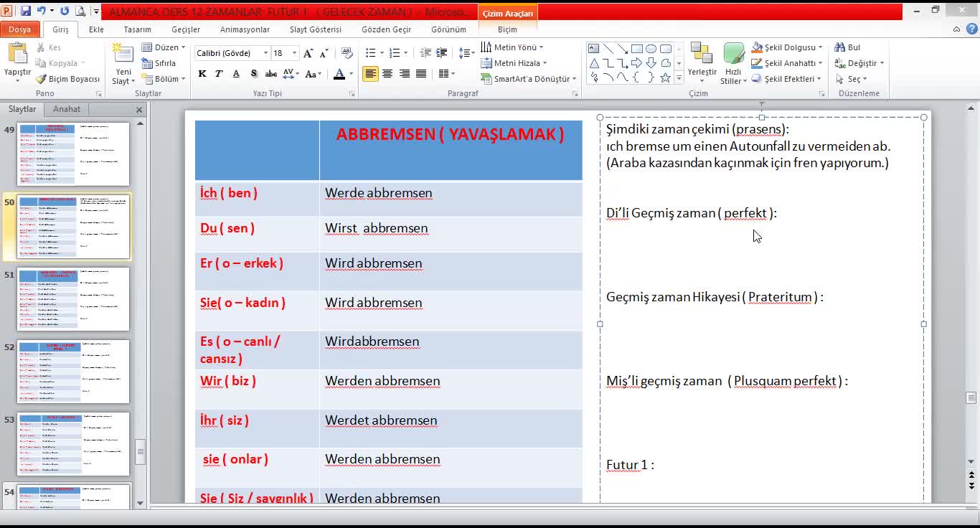Open the Help question mark icon
This screenshot has height=528, width=980.
coord(971,29)
